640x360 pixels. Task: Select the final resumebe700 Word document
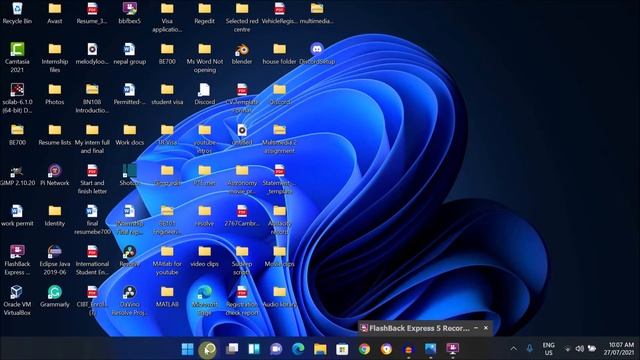point(92,220)
